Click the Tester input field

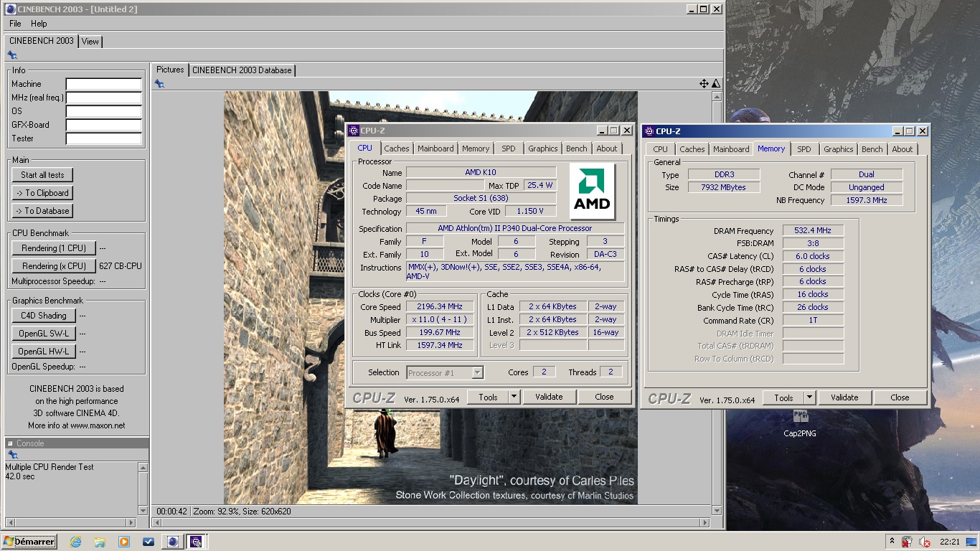coord(104,138)
